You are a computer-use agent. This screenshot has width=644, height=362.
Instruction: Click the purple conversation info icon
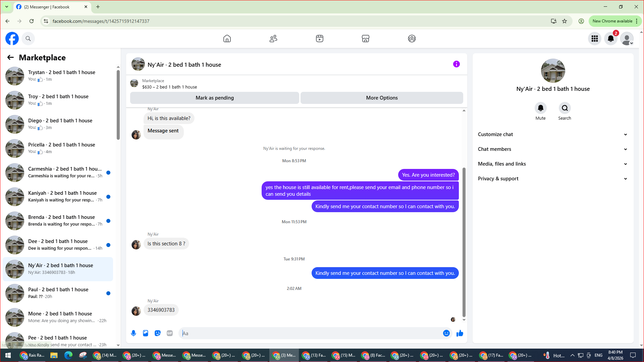coord(456,64)
